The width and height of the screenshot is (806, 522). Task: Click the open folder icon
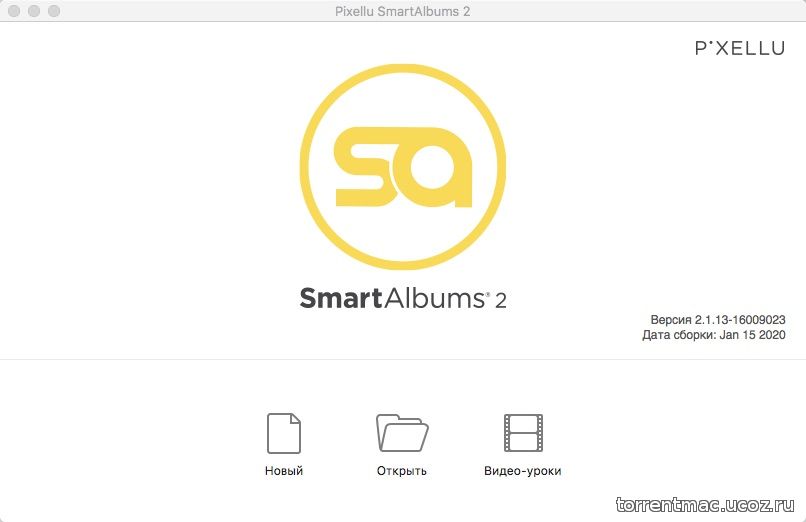coord(402,433)
